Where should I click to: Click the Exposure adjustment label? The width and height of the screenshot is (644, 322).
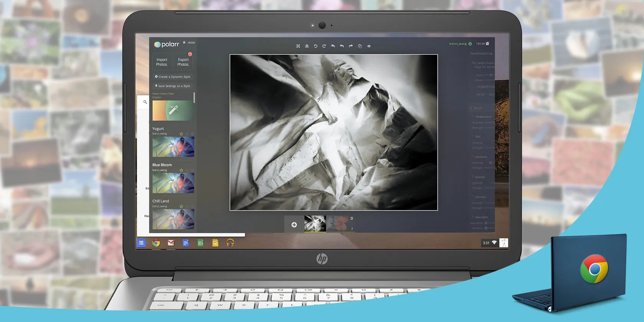coord(481,157)
